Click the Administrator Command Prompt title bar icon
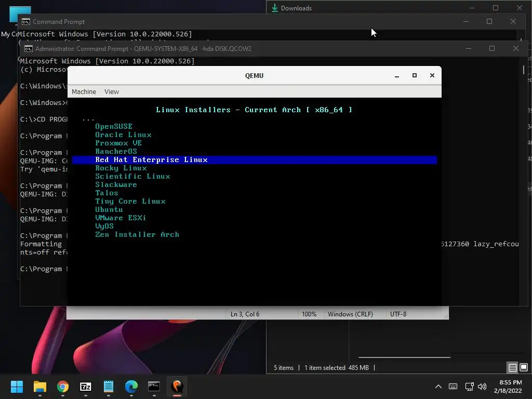 pos(29,49)
